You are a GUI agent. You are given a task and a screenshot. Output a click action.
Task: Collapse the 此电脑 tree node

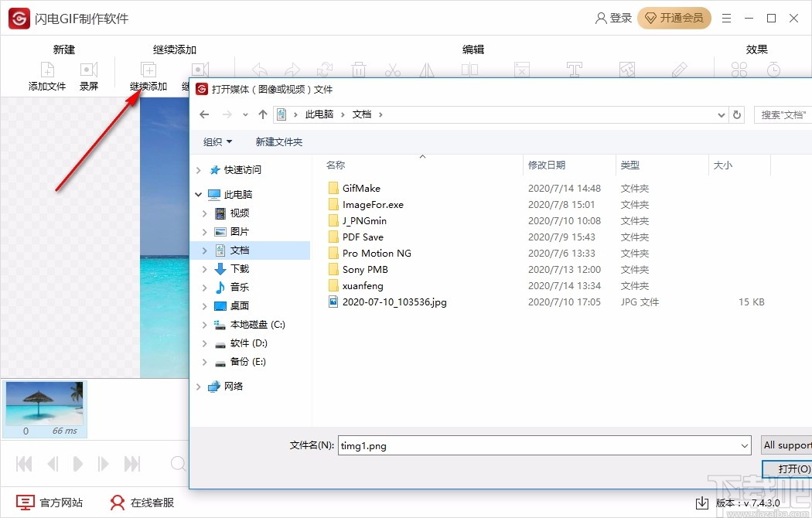click(198, 195)
